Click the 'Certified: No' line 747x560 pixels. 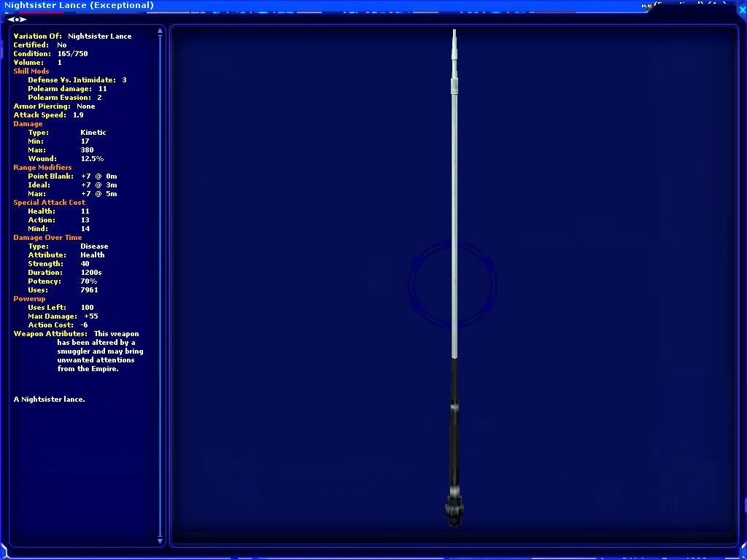(x=40, y=44)
